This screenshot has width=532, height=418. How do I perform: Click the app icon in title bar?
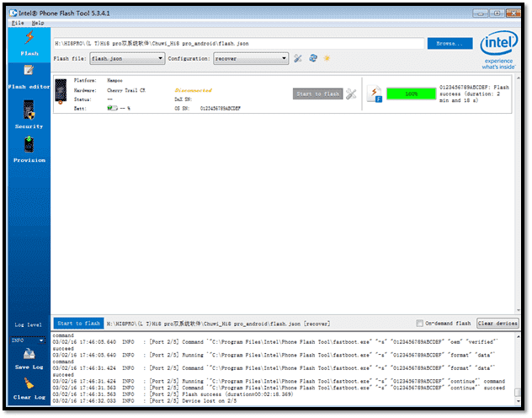13,13
